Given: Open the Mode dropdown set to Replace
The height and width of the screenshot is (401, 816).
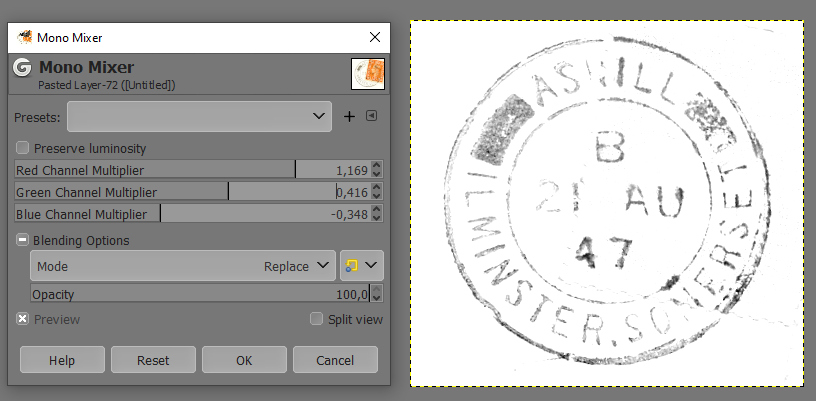Looking at the screenshot, I should click(x=183, y=266).
